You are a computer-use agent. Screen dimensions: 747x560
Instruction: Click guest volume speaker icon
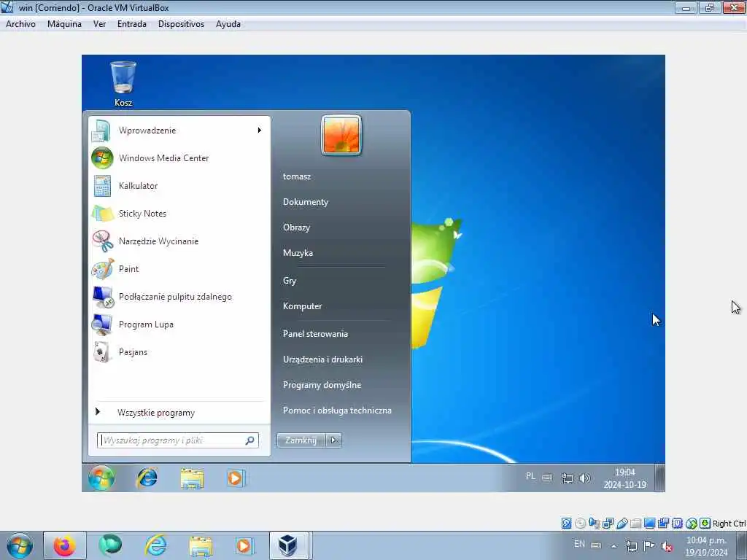tap(585, 478)
